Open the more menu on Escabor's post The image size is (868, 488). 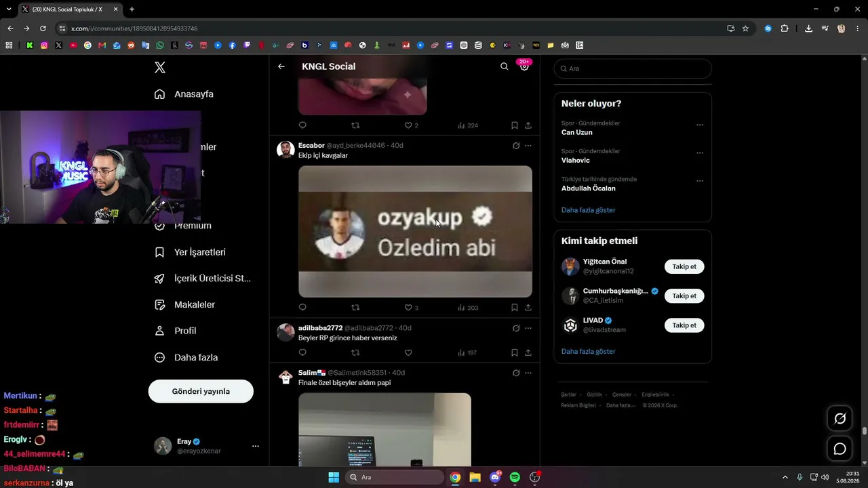point(528,146)
